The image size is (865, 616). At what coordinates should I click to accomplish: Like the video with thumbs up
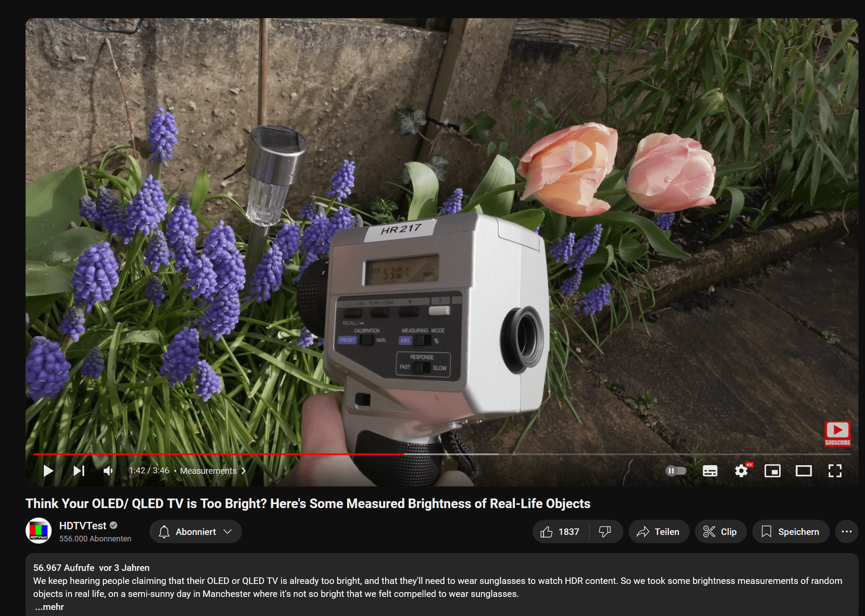pos(560,532)
